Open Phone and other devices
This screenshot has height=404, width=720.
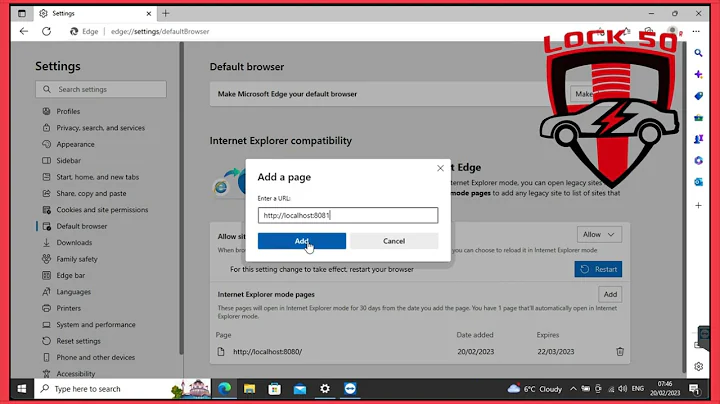pyautogui.click(x=96, y=357)
